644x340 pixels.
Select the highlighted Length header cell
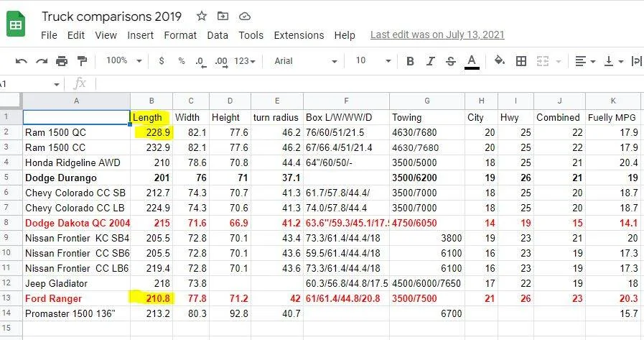151,117
